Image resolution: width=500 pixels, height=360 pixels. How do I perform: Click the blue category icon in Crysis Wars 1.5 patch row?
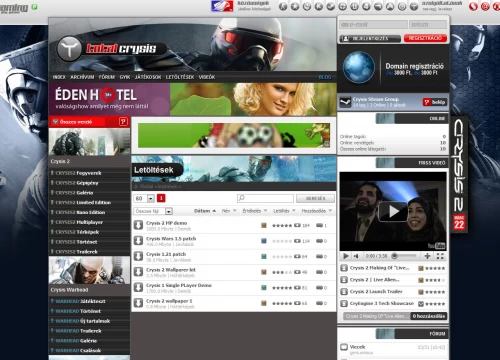point(264,241)
